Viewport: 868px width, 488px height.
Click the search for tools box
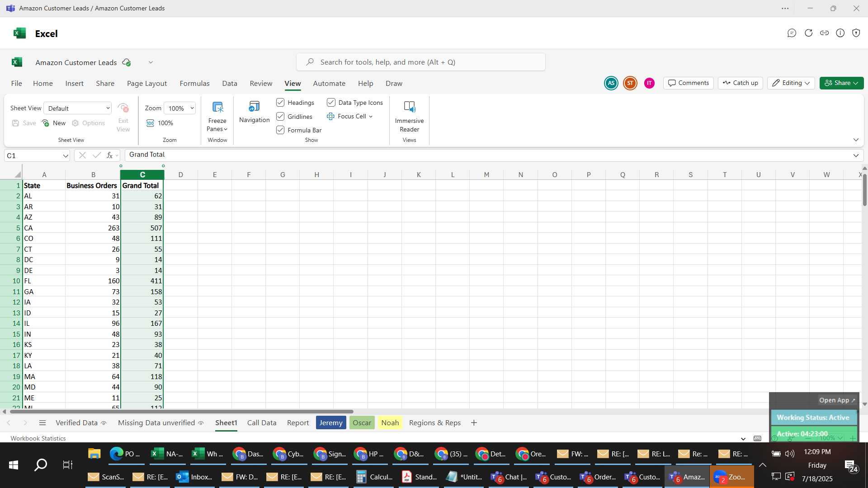pos(420,62)
